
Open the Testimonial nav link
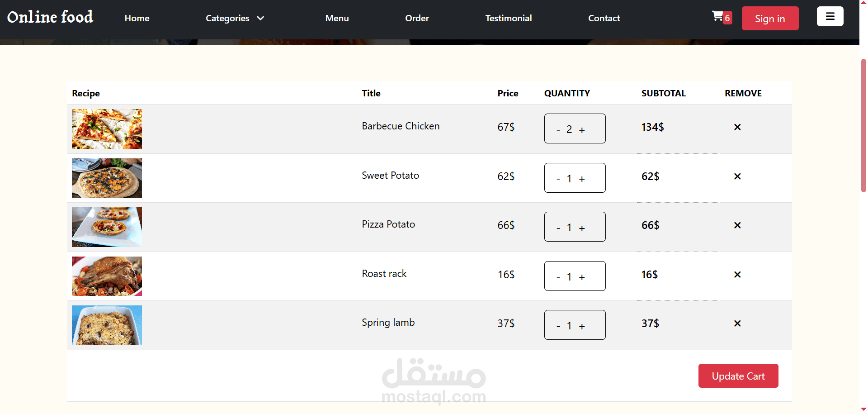[x=508, y=19]
